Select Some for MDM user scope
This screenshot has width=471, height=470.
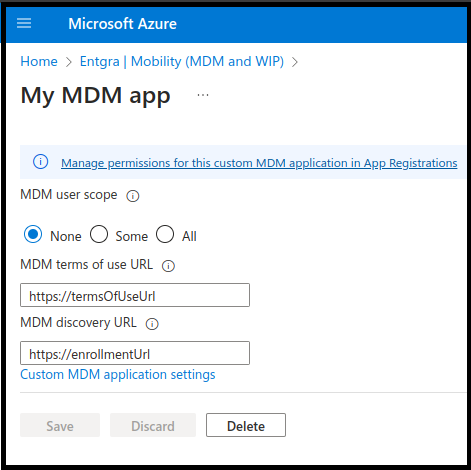click(x=99, y=234)
